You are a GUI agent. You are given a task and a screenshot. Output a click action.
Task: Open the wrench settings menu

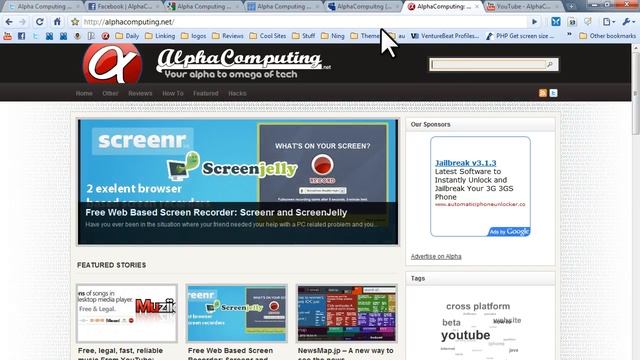[628, 22]
